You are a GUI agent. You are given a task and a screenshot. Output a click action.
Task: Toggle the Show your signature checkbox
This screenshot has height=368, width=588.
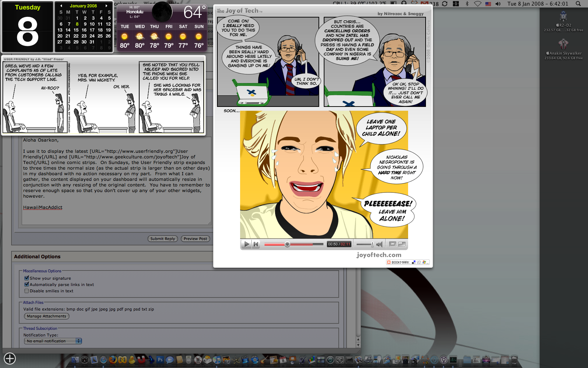[x=27, y=278]
